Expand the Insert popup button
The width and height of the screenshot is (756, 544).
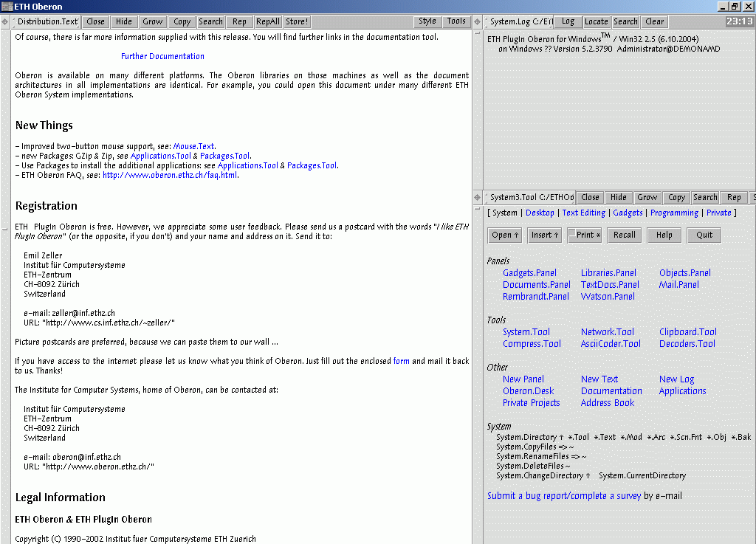click(545, 235)
